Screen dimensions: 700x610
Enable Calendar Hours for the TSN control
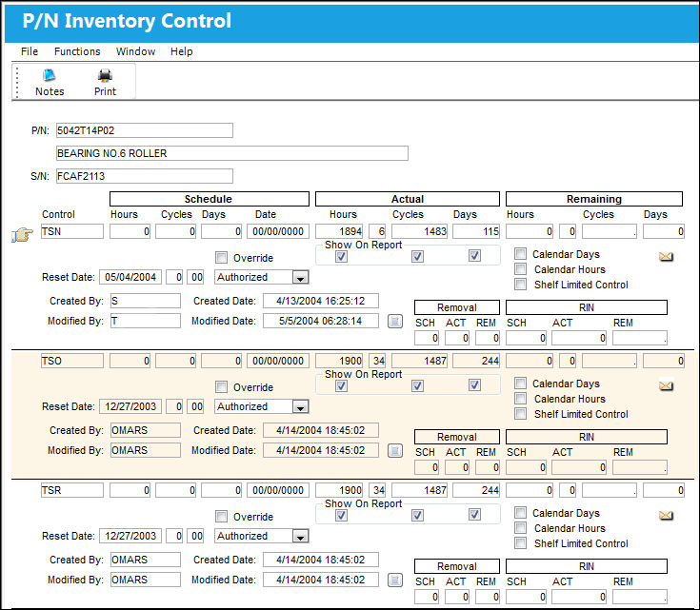click(520, 269)
